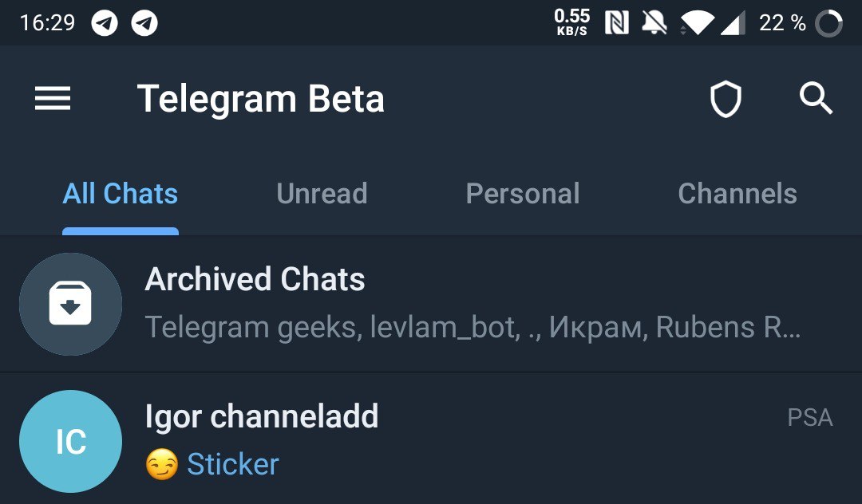
Task: Open the Archived Chats folder
Action: click(x=431, y=304)
